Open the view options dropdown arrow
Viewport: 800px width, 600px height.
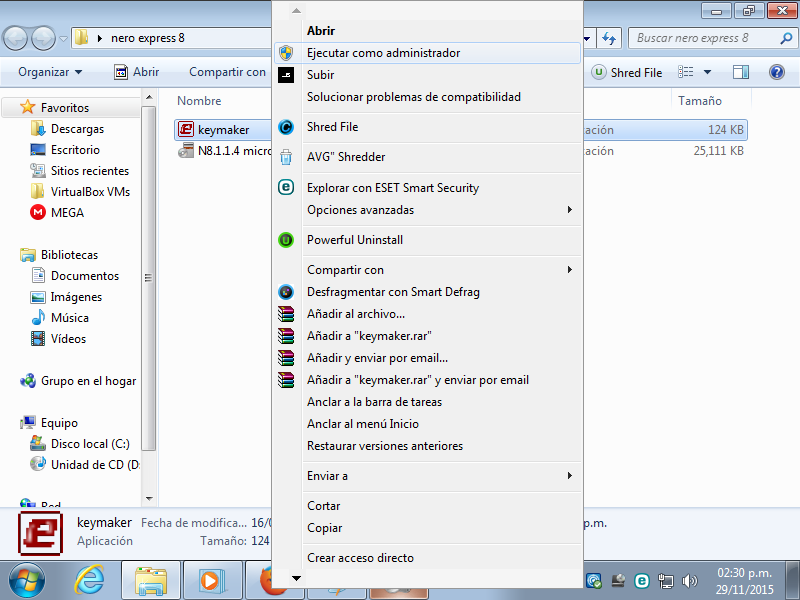(x=707, y=72)
